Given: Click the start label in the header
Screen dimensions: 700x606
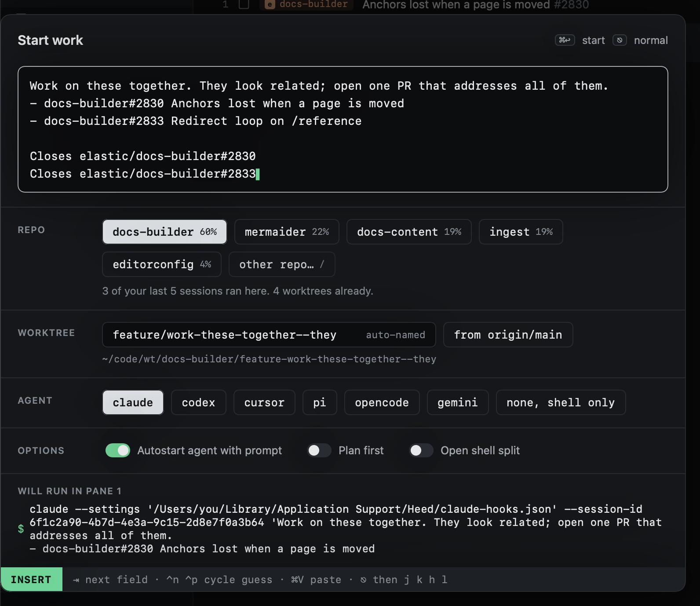Looking at the screenshot, I should coord(594,40).
